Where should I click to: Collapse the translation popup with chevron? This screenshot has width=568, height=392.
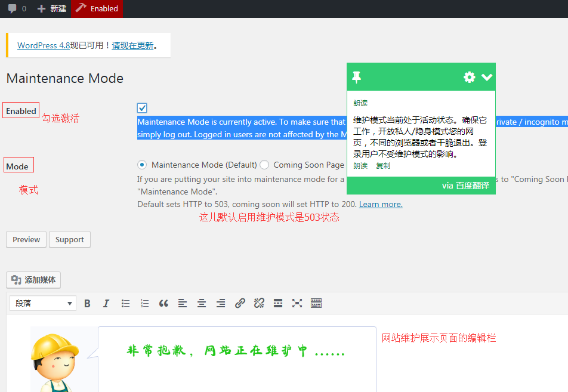pyautogui.click(x=487, y=77)
